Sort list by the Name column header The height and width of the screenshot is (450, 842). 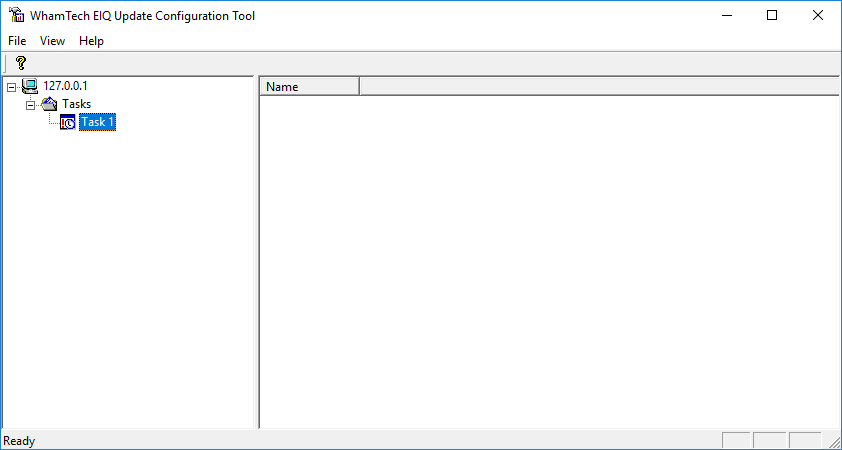point(308,87)
